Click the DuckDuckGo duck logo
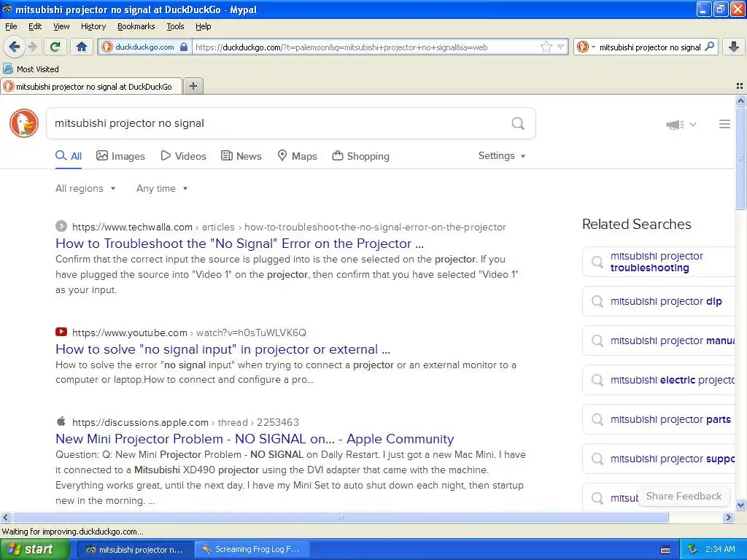The height and width of the screenshot is (560, 747). click(24, 123)
